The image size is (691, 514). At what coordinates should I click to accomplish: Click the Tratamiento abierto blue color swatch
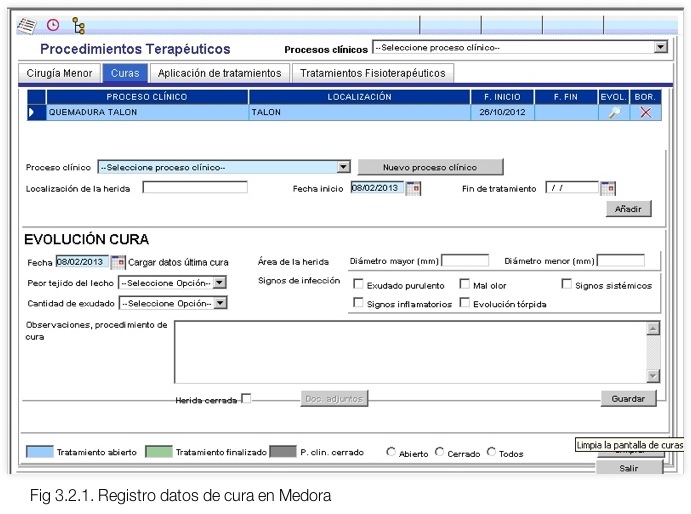coord(39,452)
